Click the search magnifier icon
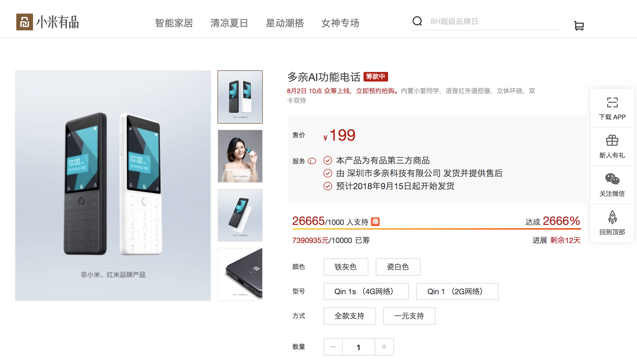 pyautogui.click(x=417, y=21)
